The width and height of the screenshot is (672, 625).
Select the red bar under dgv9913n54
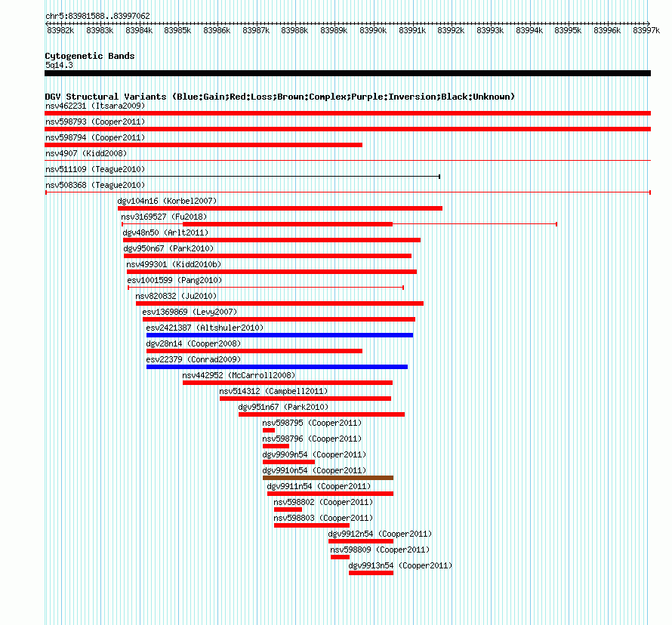[x=371, y=573]
